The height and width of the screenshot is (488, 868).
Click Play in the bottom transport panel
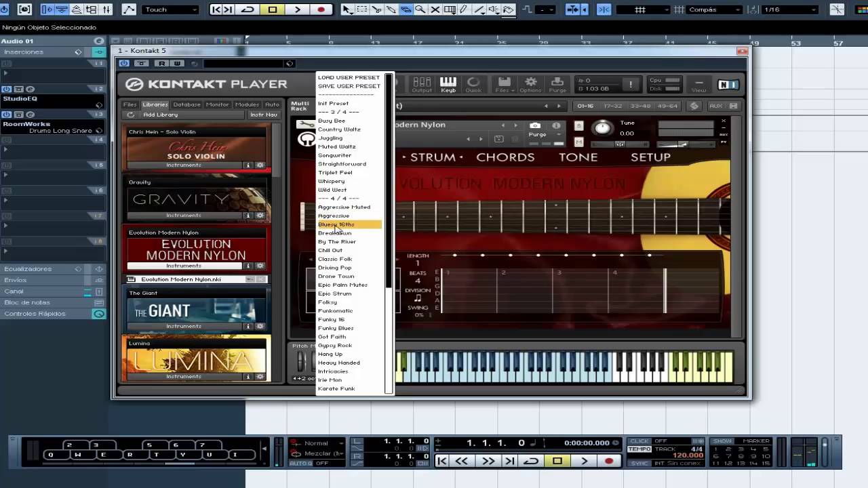(x=584, y=461)
